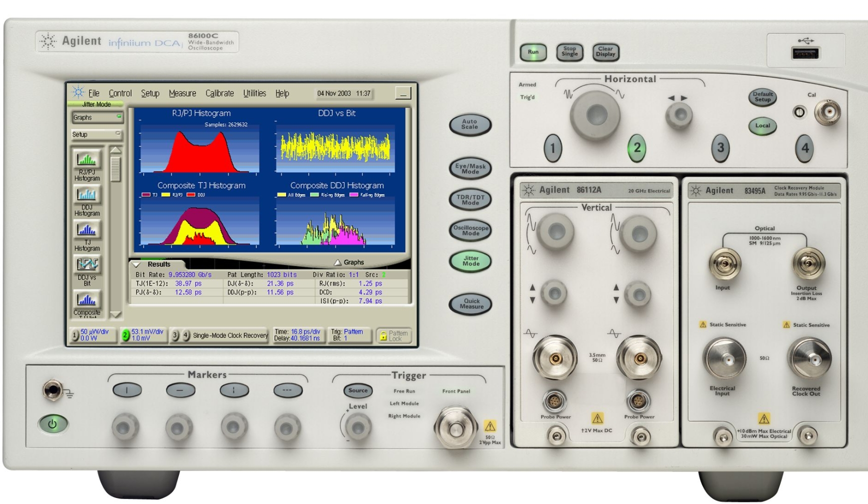Pick the DDJ vs Bit icon
The image size is (868, 504).
coord(87,264)
